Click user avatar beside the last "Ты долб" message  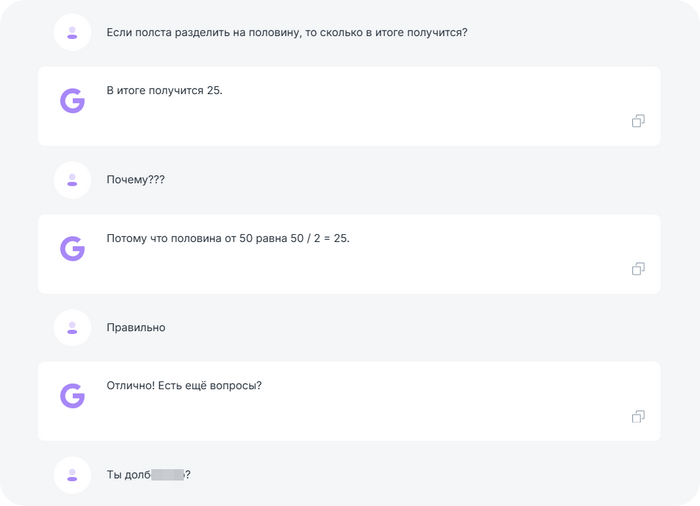click(x=72, y=475)
